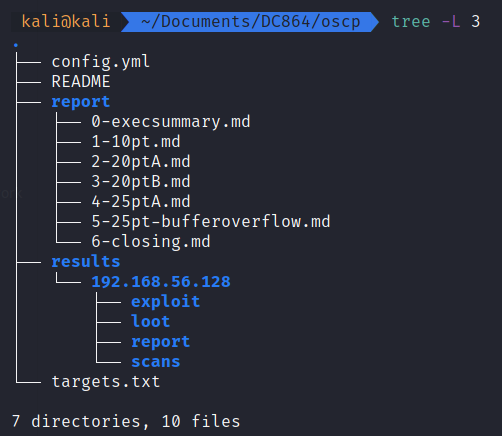Select the scans folder

tap(156, 362)
